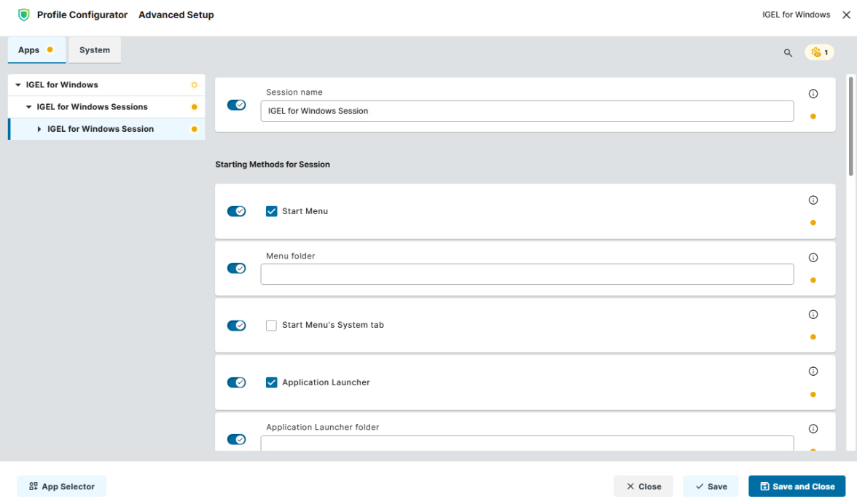Open the info icon for Start Menu's System tab

[813, 315]
